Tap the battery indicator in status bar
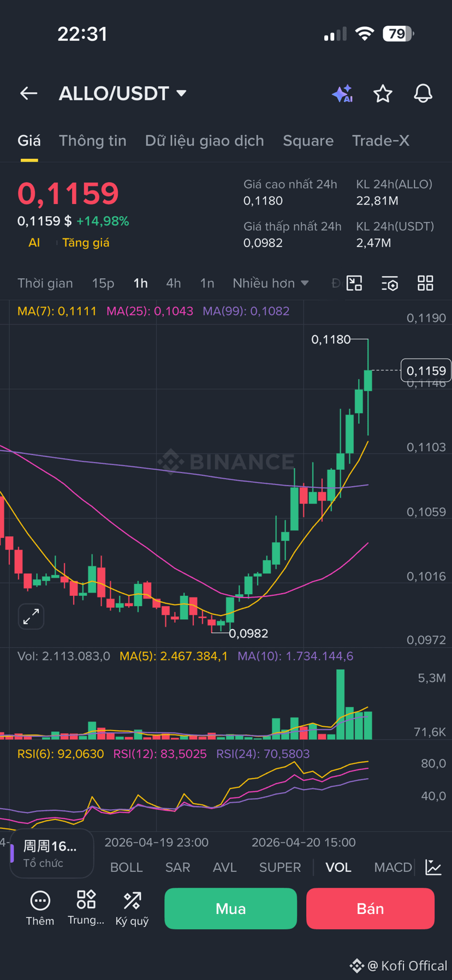452x980 pixels. coord(399,34)
